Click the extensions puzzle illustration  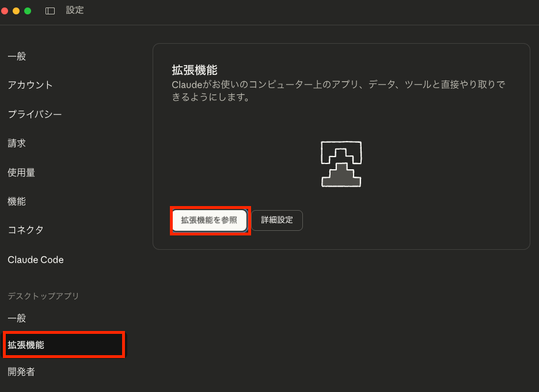341,164
